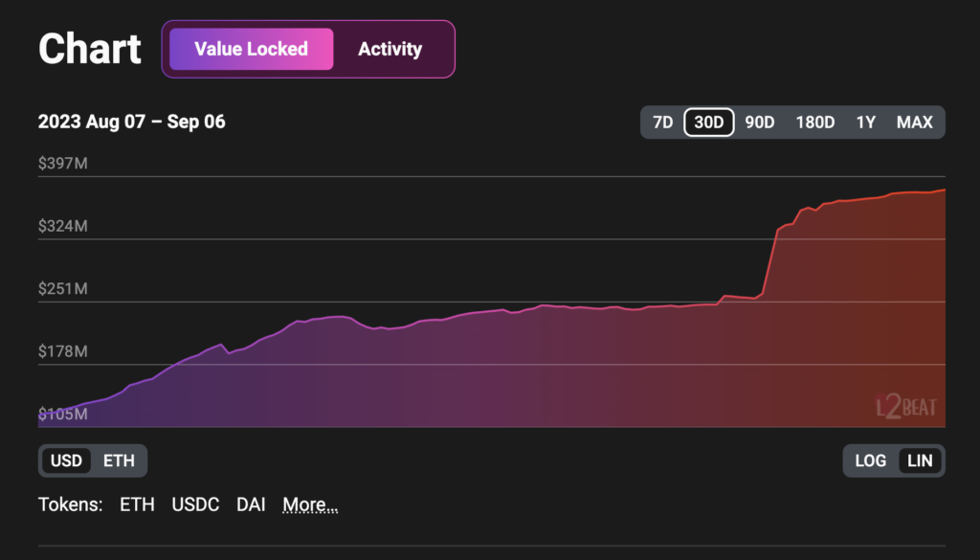Select the 30D time range
The image size is (980, 560).
point(708,123)
